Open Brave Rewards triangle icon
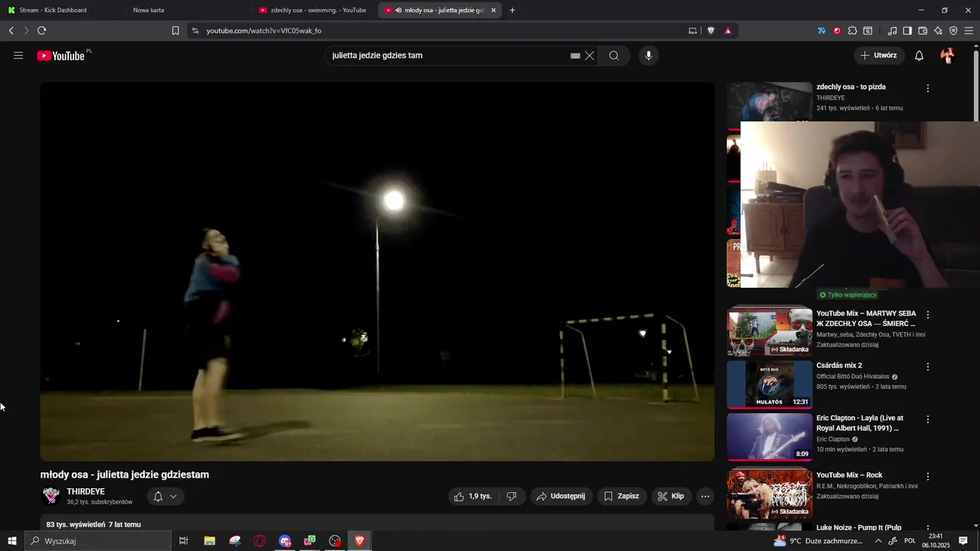This screenshot has height=551, width=980. click(728, 31)
